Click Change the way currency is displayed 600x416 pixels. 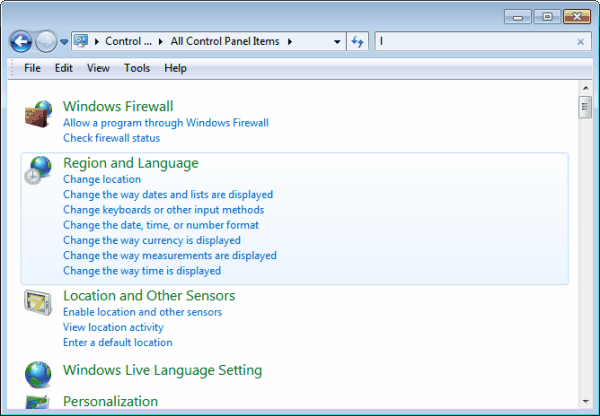click(152, 240)
